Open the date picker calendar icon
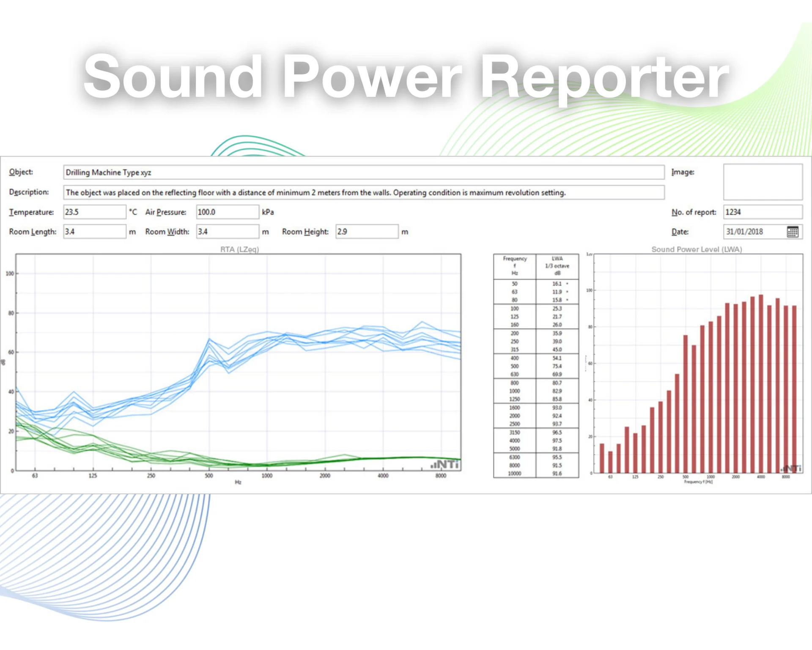This screenshot has width=812, height=650. tap(793, 232)
